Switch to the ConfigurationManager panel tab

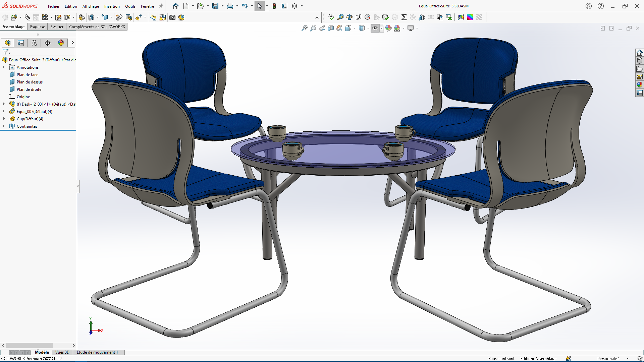click(34, 43)
